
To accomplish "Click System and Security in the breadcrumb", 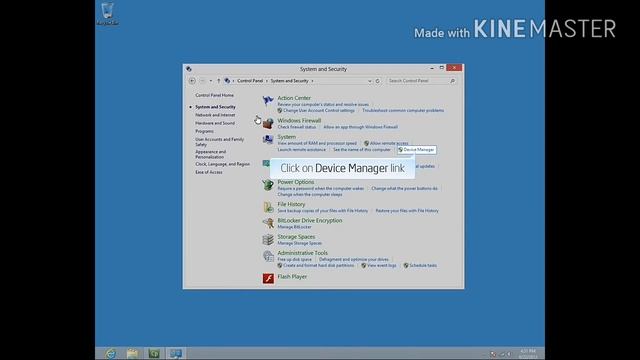I will (289, 81).
